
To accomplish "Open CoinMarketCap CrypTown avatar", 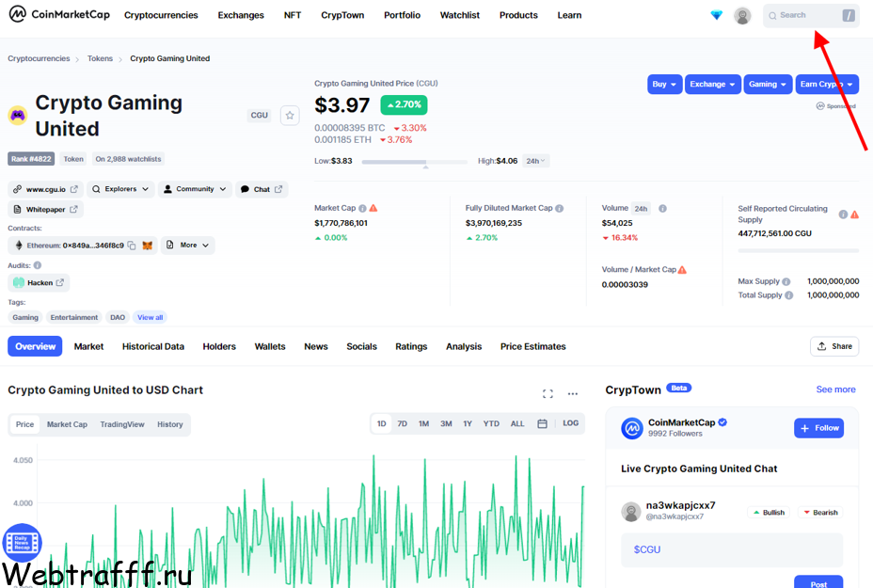I will [x=632, y=428].
